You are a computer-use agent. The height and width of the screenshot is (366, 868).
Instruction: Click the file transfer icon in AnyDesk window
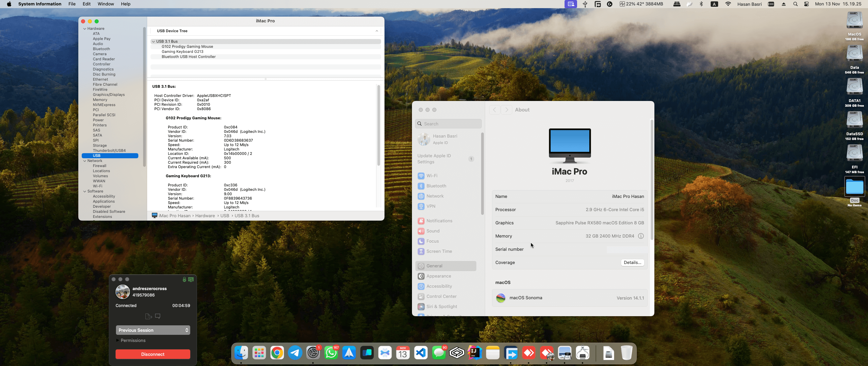[x=148, y=316]
